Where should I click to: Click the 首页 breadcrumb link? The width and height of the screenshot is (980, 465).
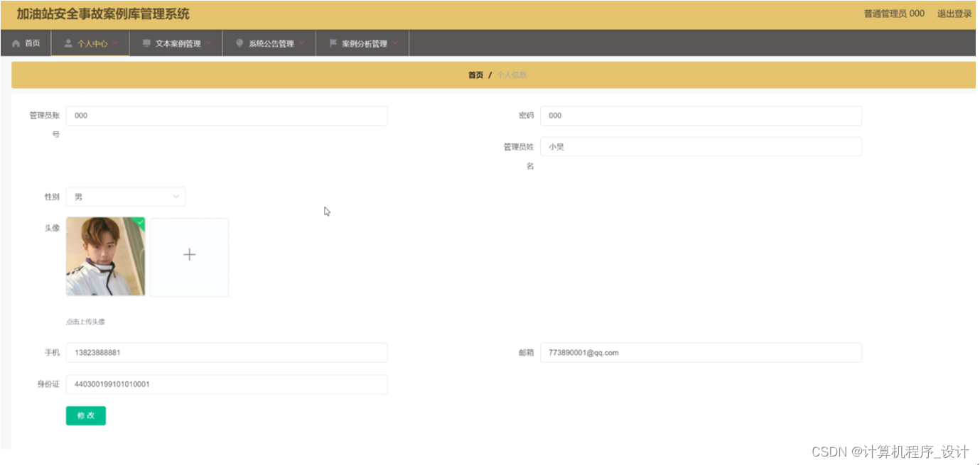[x=475, y=75]
